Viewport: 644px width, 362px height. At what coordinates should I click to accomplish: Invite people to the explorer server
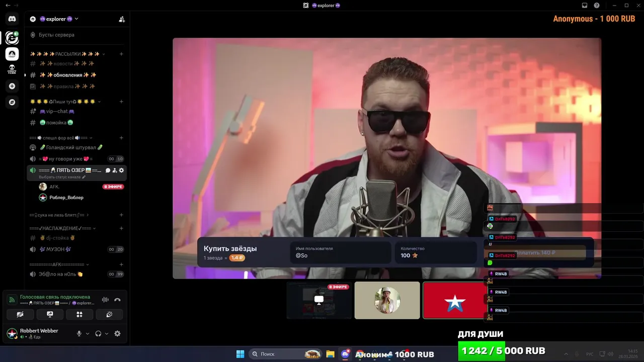coord(121,19)
